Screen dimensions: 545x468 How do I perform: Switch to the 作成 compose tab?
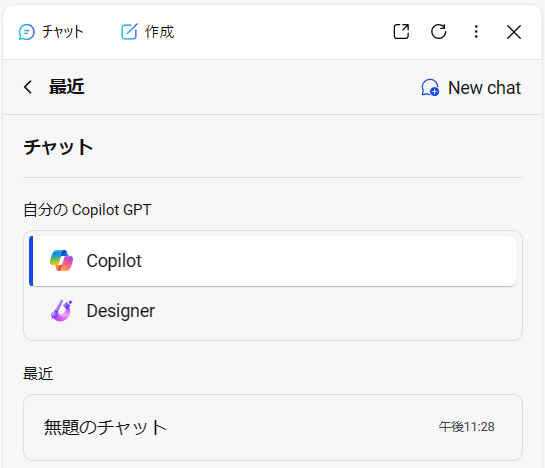[x=147, y=32]
